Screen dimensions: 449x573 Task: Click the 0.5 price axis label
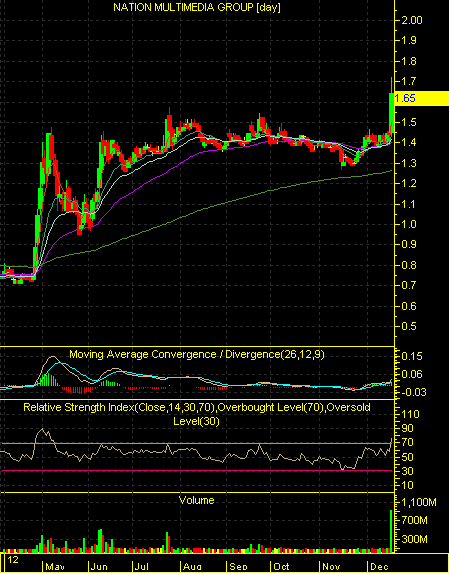pos(409,326)
